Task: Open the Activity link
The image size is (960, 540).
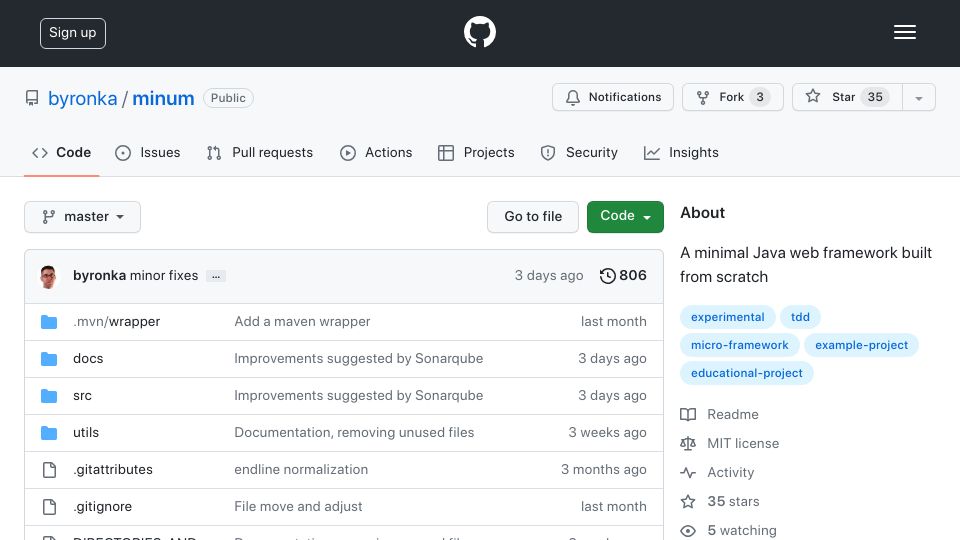Action: [x=730, y=473]
